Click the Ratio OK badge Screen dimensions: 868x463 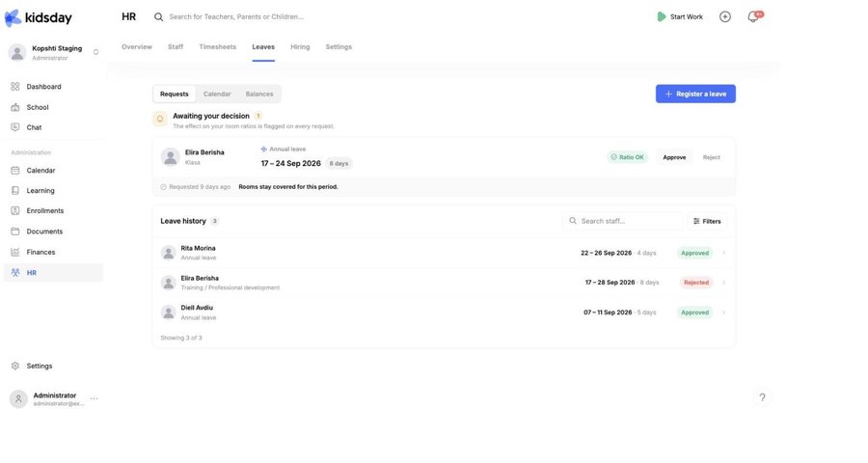coord(627,157)
